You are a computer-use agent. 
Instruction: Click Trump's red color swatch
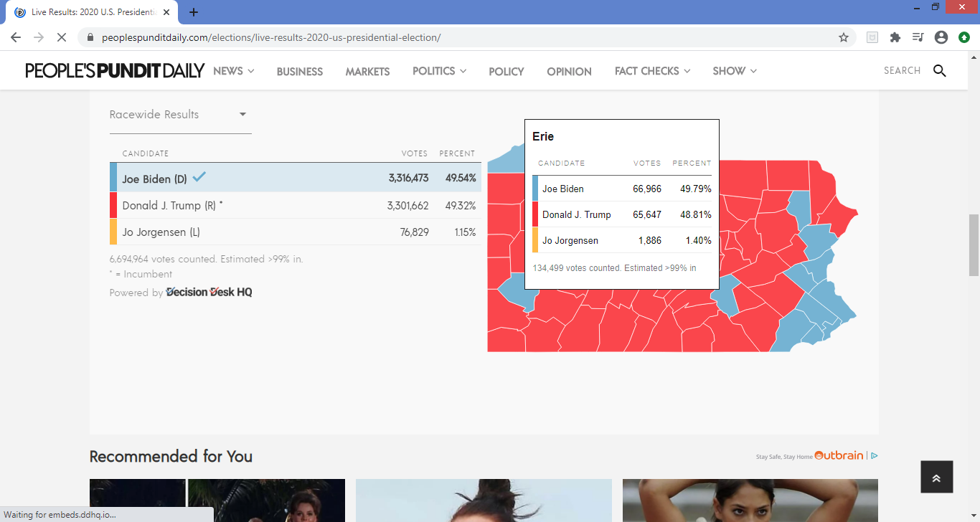coord(113,205)
